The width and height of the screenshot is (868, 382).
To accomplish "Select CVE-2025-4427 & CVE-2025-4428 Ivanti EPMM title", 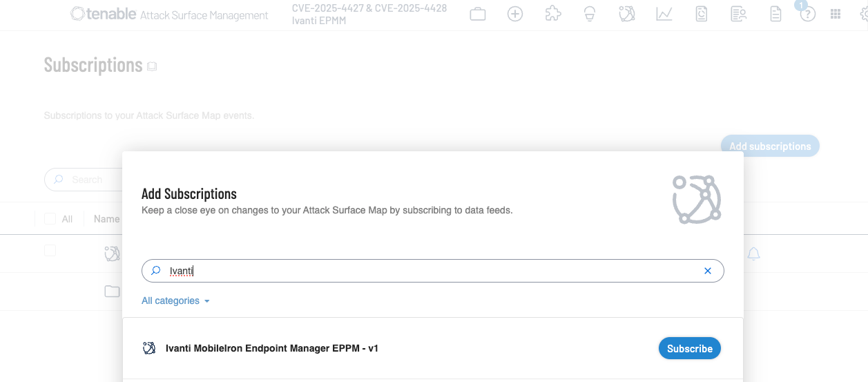I will (369, 15).
